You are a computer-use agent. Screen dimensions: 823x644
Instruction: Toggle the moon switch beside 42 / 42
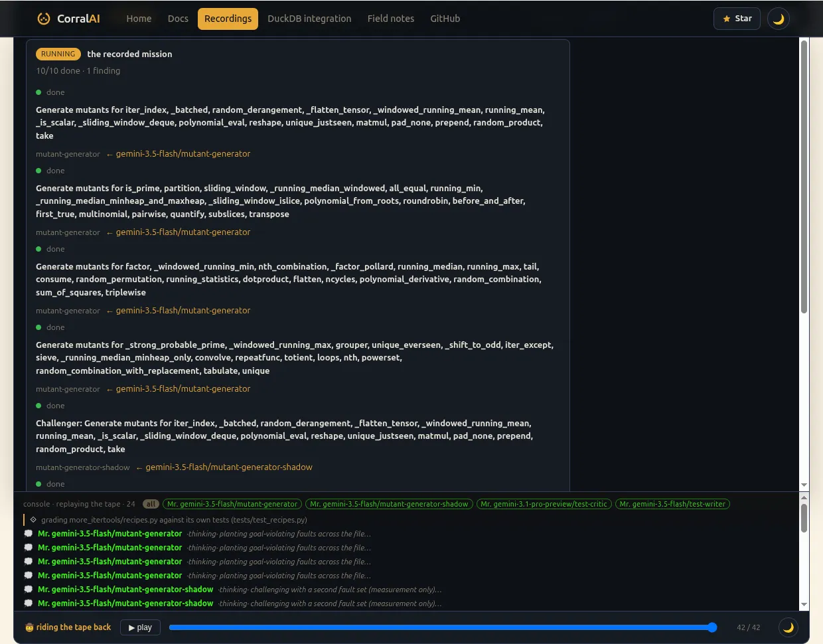click(788, 627)
